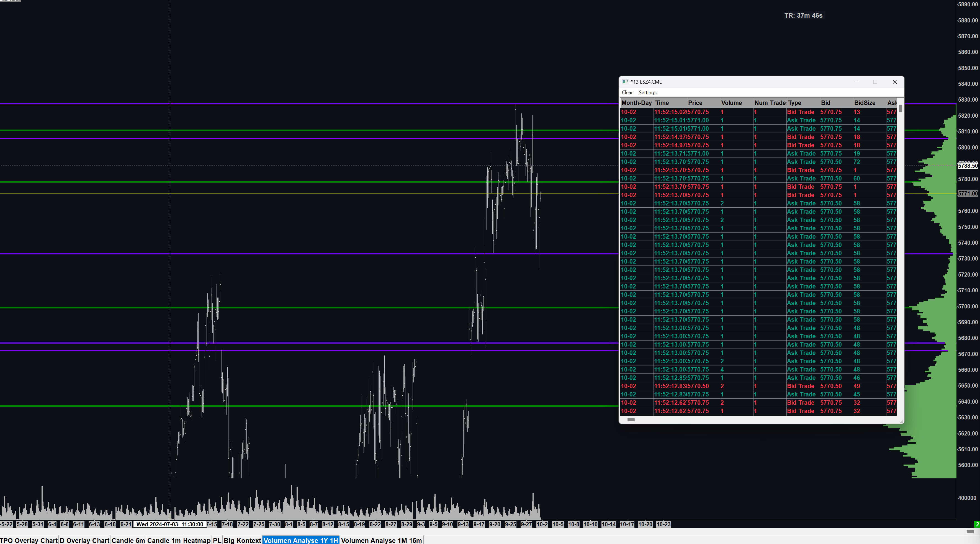Open the Heatmap chart tab

196,540
